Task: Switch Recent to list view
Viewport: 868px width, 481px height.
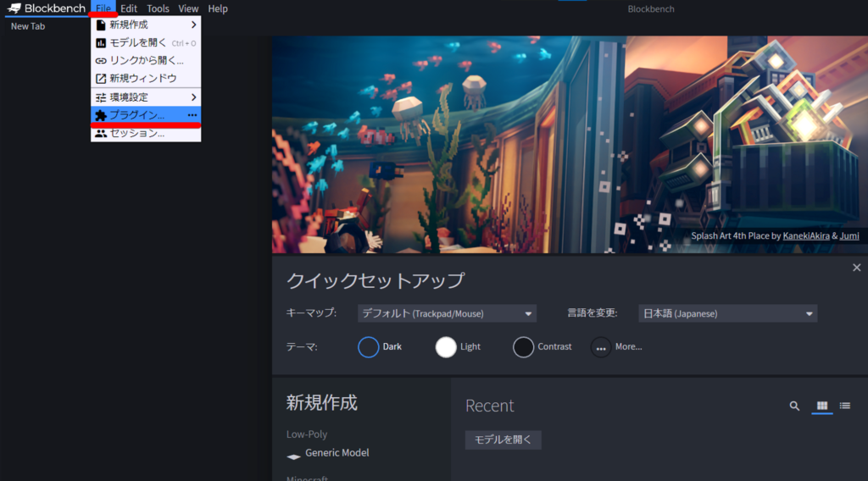Action: coord(845,406)
